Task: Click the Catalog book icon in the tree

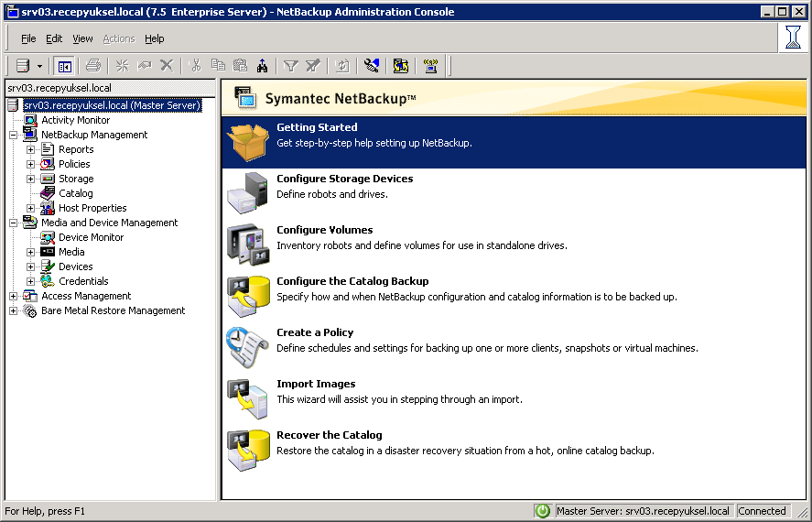Action: click(x=48, y=193)
